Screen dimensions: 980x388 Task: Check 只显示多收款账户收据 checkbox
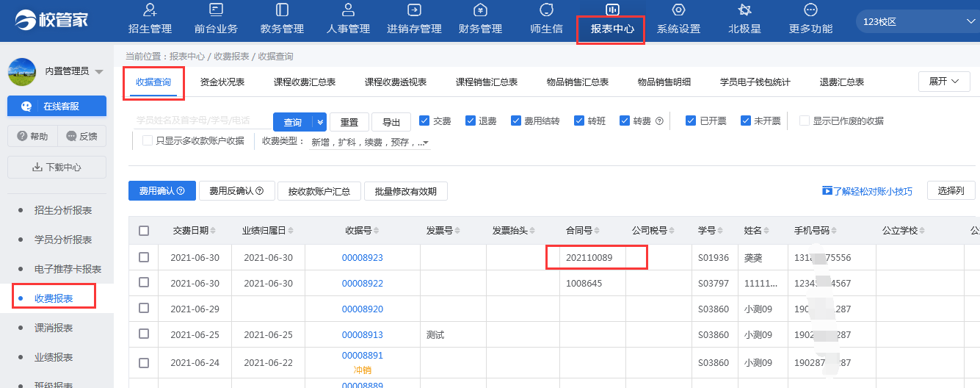[x=148, y=140]
